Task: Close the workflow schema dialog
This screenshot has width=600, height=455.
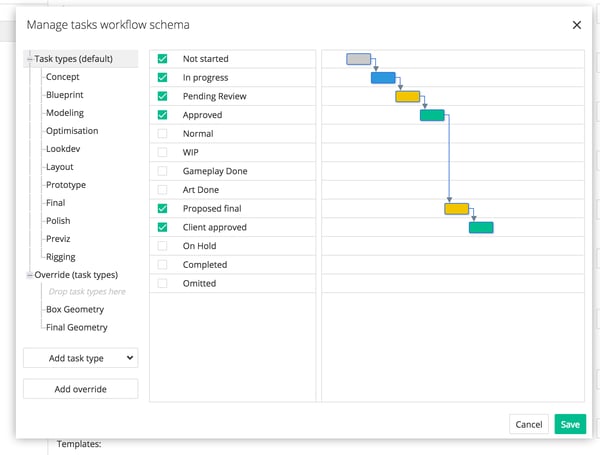Action: pyautogui.click(x=576, y=25)
